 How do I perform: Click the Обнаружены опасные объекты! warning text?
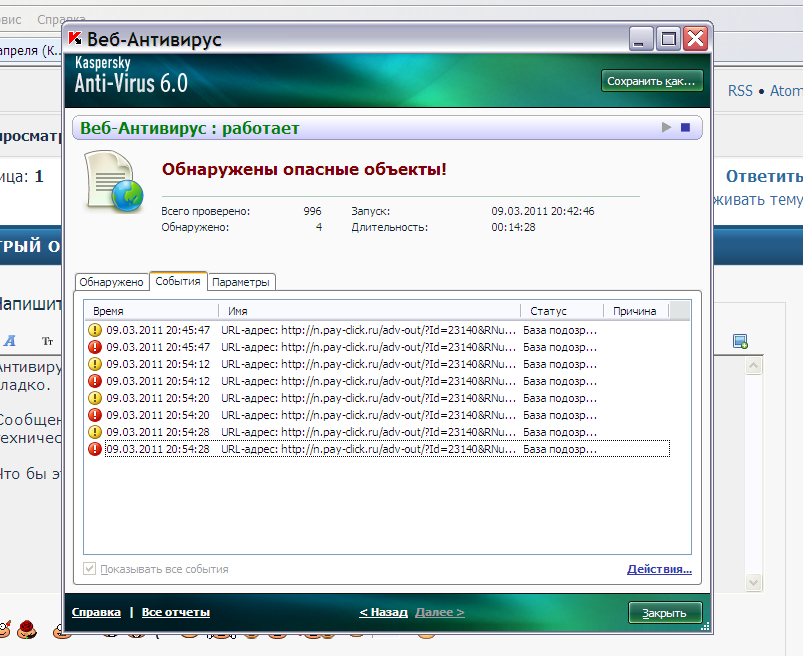pyautogui.click(x=304, y=169)
